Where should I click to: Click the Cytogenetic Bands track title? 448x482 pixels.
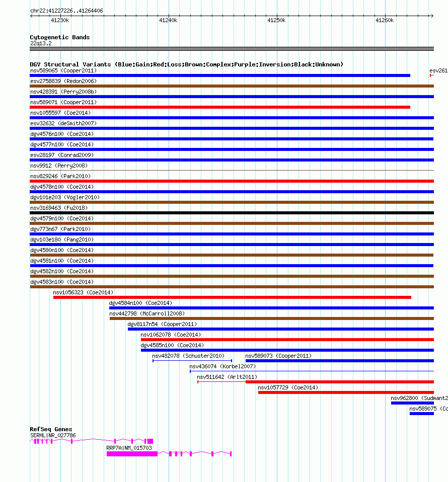[x=60, y=37]
